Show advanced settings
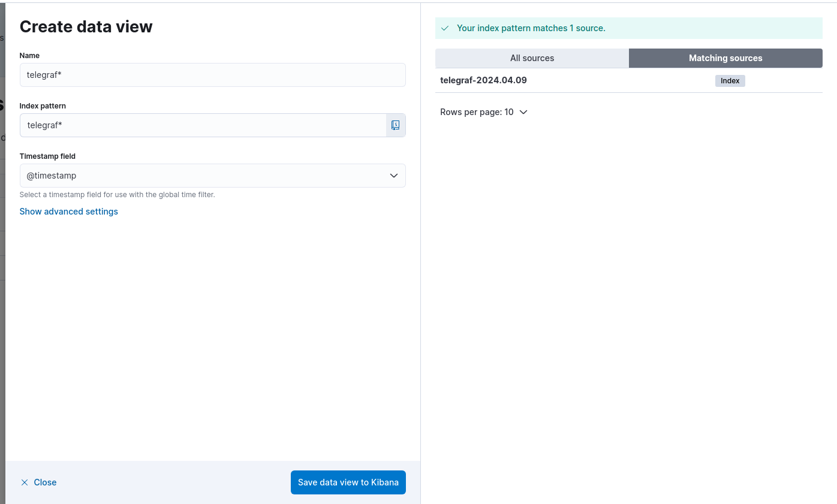Screen dimensions: 837x504 click(69, 212)
